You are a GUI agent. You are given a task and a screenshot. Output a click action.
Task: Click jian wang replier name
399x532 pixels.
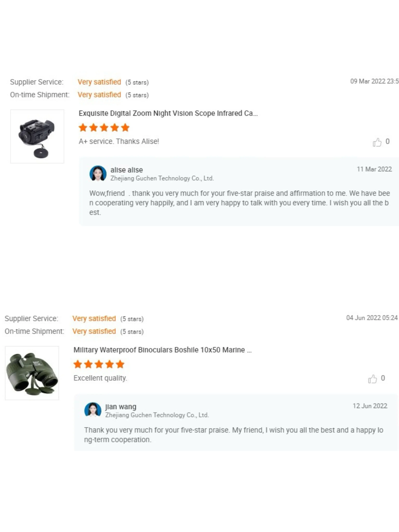(x=121, y=407)
